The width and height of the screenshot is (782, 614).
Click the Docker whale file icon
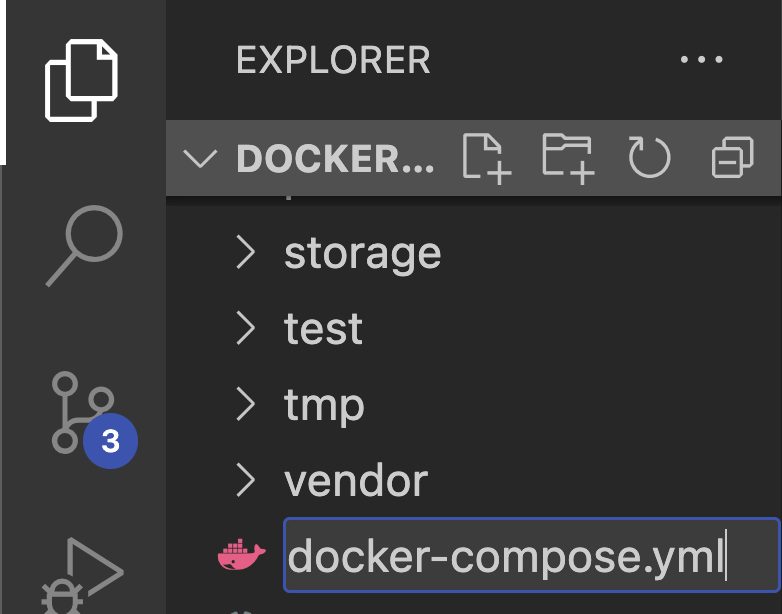(242, 555)
